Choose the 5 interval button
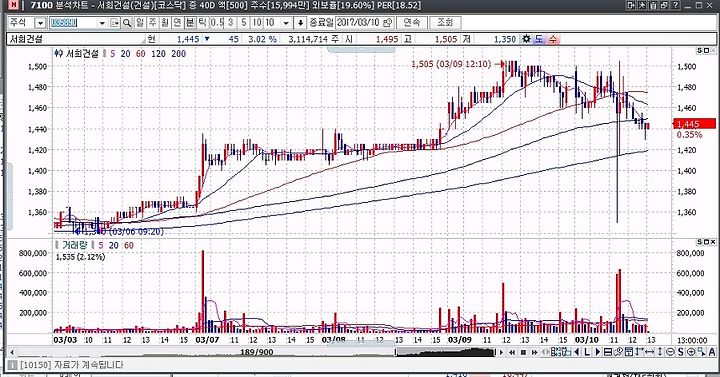720x377 pixels. pos(244,23)
